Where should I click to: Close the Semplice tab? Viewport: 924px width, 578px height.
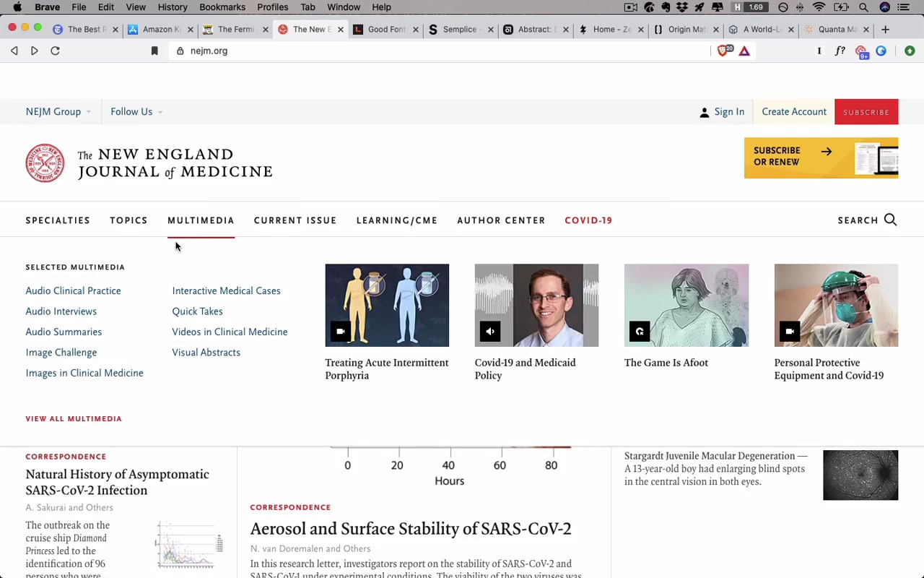pos(490,30)
